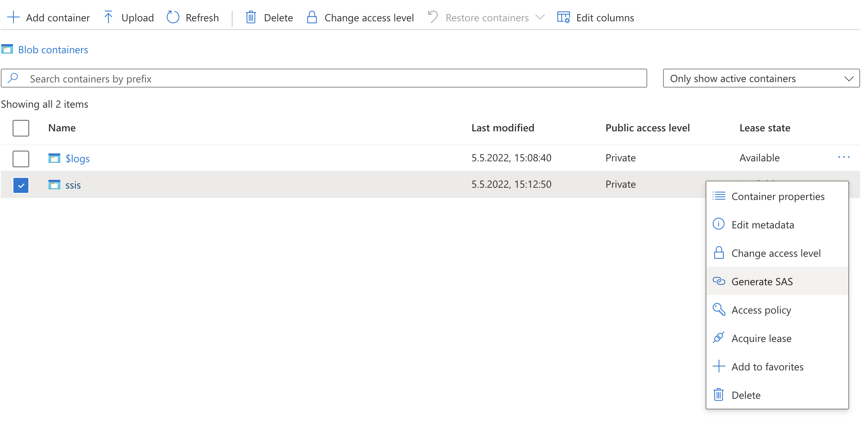Viewport: 868px width, 426px height.
Task: Check the $logs container checkbox
Action: (21, 159)
